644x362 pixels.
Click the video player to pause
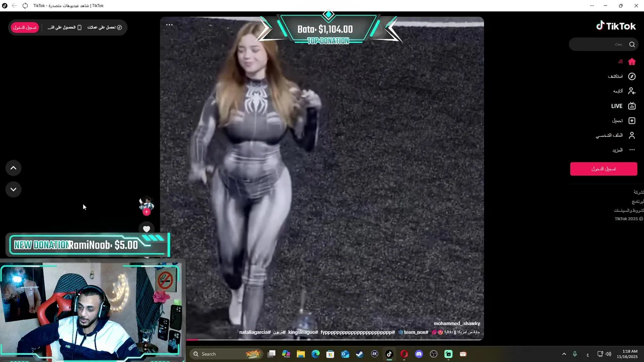(x=322, y=178)
